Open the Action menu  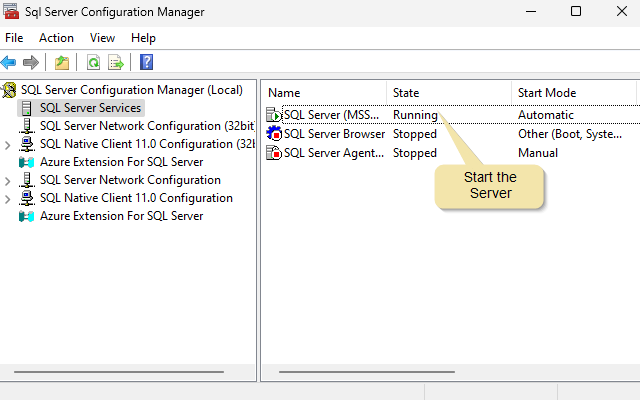coord(56,38)
